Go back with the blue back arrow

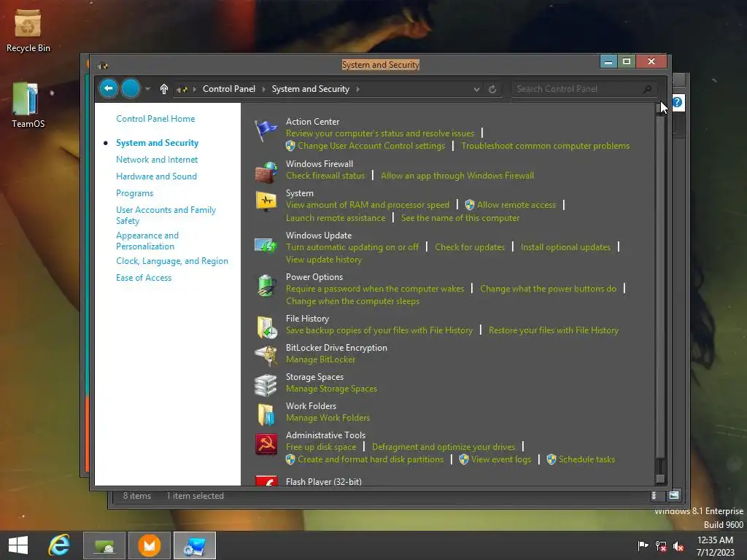109,88
